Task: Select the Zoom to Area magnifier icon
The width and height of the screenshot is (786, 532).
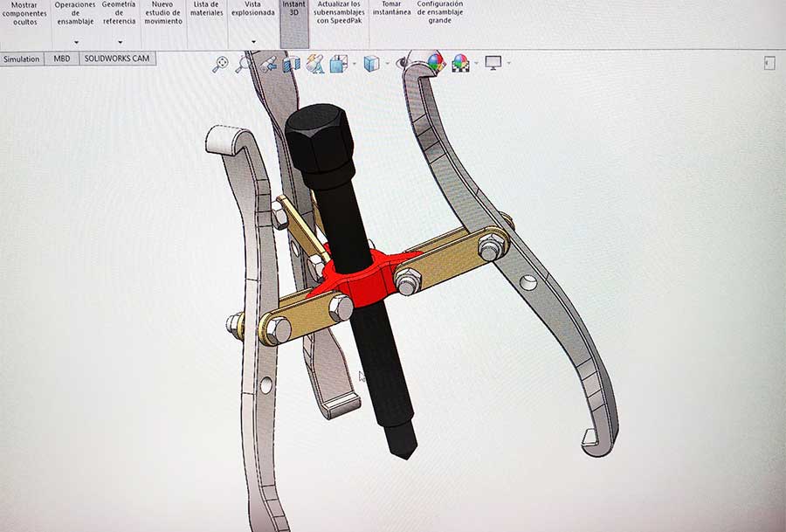Action: (x=244, y=63)
